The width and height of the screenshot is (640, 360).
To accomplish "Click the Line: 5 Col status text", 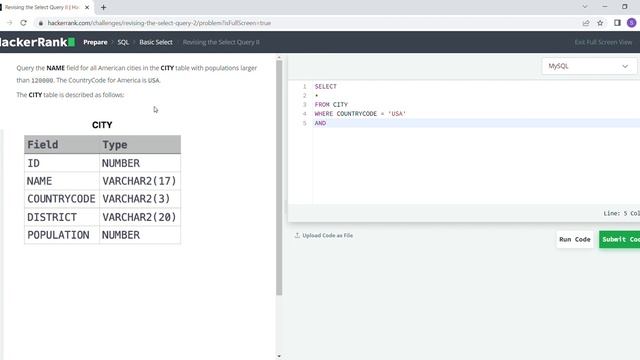I will [621, 213].
